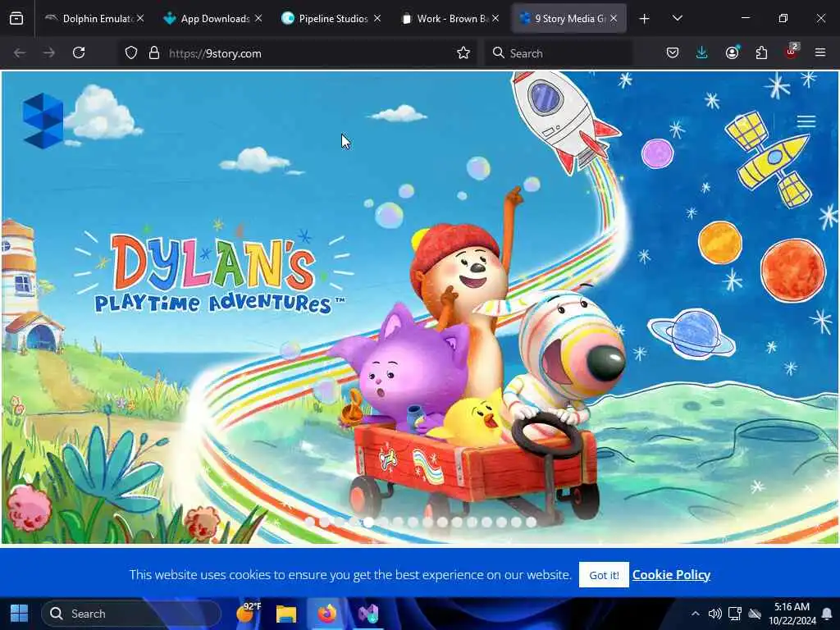Open the volume speaker control

tap(714, 614)
